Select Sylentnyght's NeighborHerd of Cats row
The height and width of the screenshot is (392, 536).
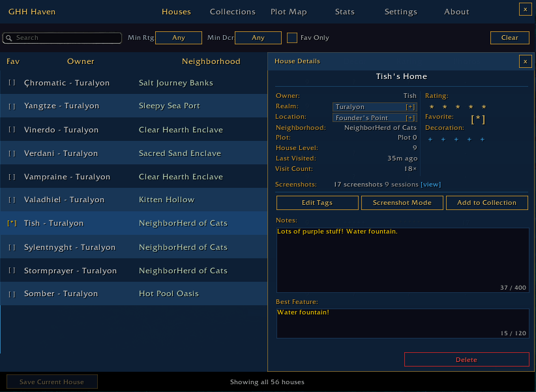click(x=134, y=247)
